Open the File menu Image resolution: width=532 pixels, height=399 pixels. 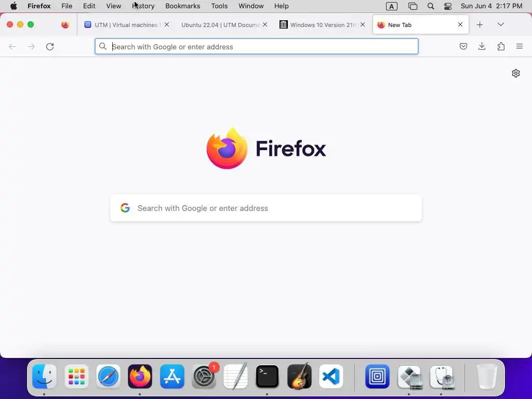[67, 6]
